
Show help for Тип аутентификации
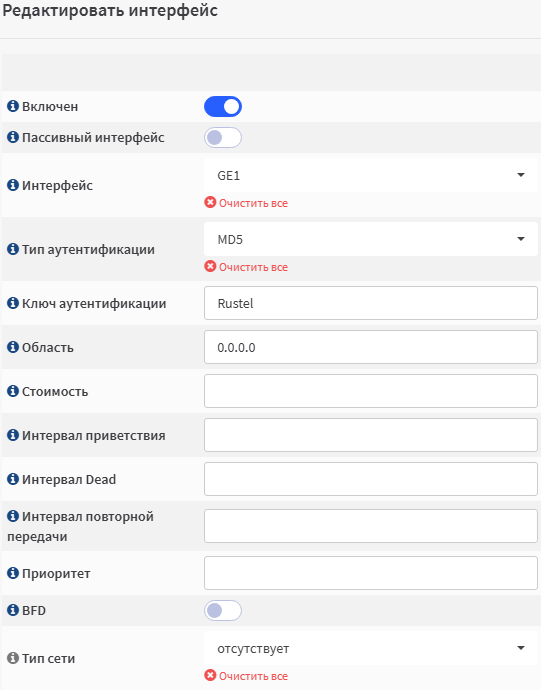pyautogui.click(x=13, y=249)
